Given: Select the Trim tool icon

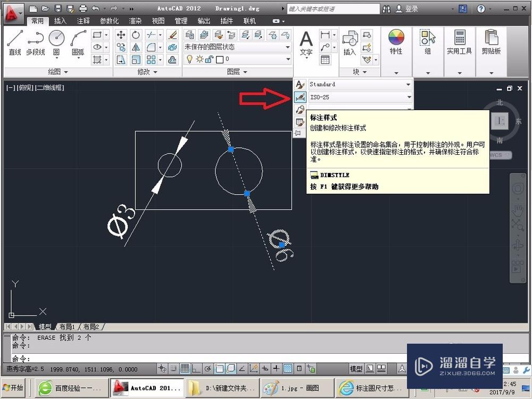Looking at the screenshot, I should pyautogui.click(x=151, y=35).
